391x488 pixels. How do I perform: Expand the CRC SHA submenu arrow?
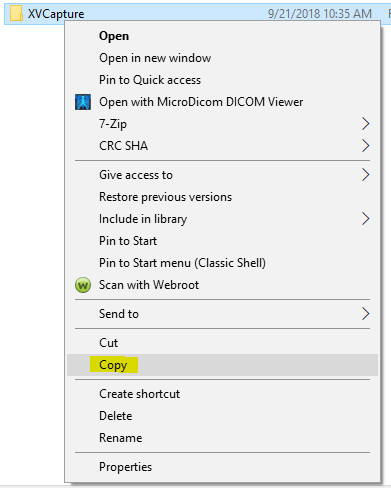(x=366, y=146)
